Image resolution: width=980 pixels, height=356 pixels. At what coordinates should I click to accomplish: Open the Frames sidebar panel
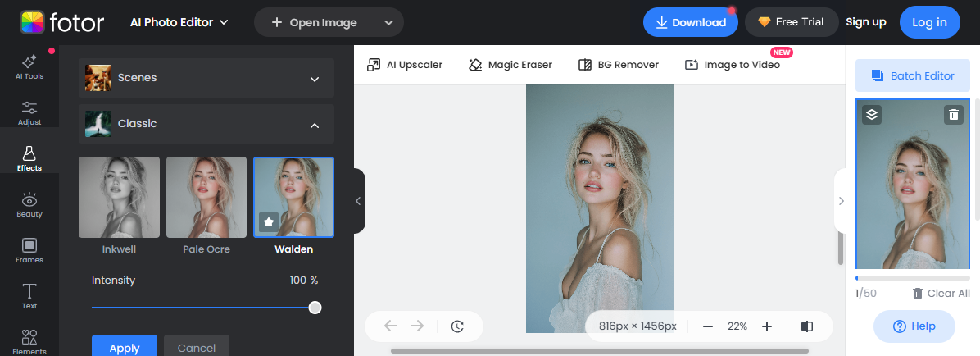coord(29,251)
